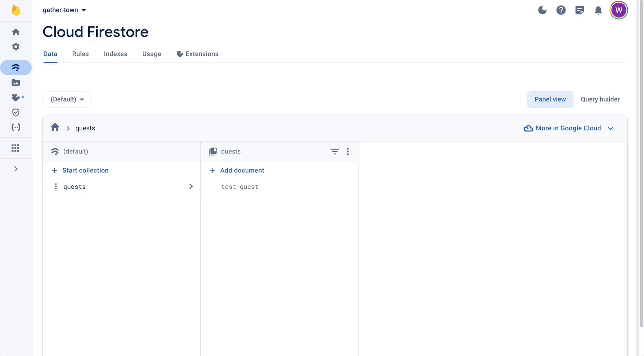
Task: Select test-quest document
Action: point(240,187)
